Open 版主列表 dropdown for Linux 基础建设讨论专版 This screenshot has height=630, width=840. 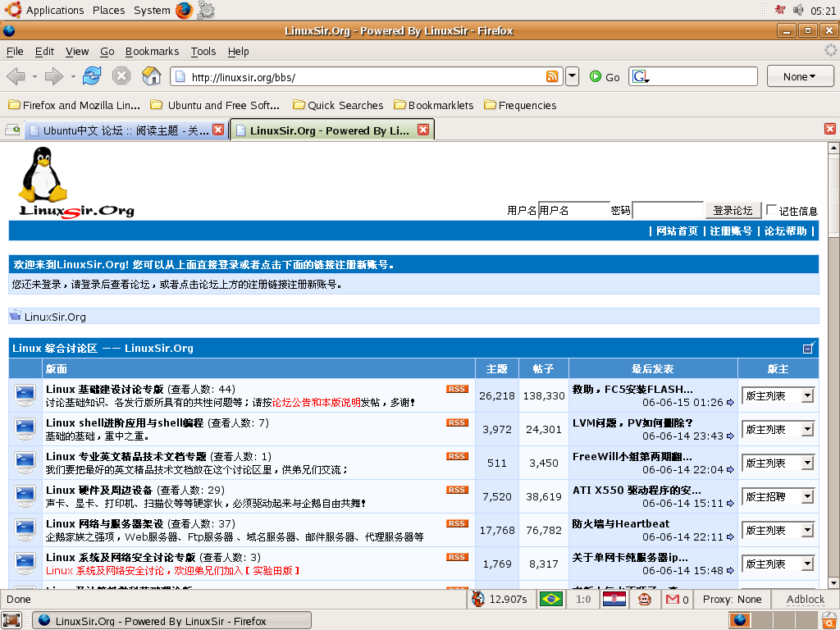[778, 396]
